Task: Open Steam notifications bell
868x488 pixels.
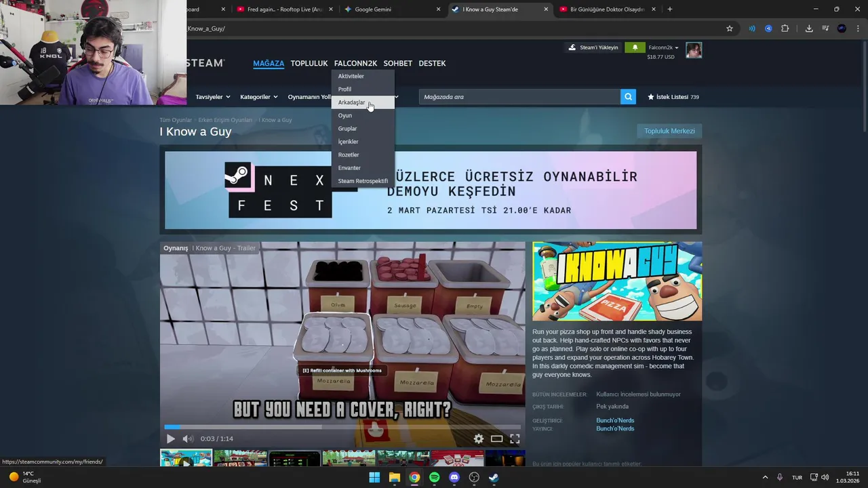Action: 635,47
